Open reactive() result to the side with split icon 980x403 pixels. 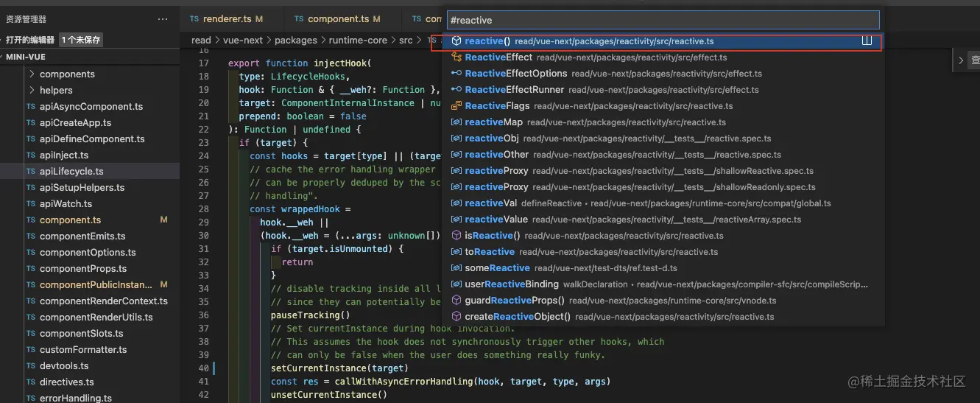click(x=867, y=41)
